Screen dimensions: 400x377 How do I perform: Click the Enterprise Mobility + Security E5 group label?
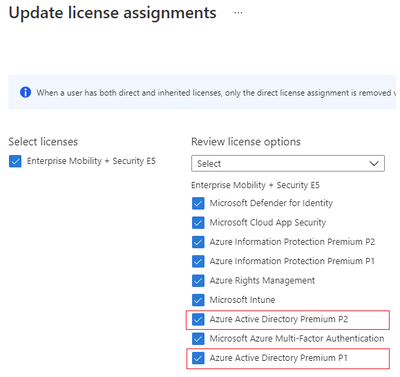[255, 185]
